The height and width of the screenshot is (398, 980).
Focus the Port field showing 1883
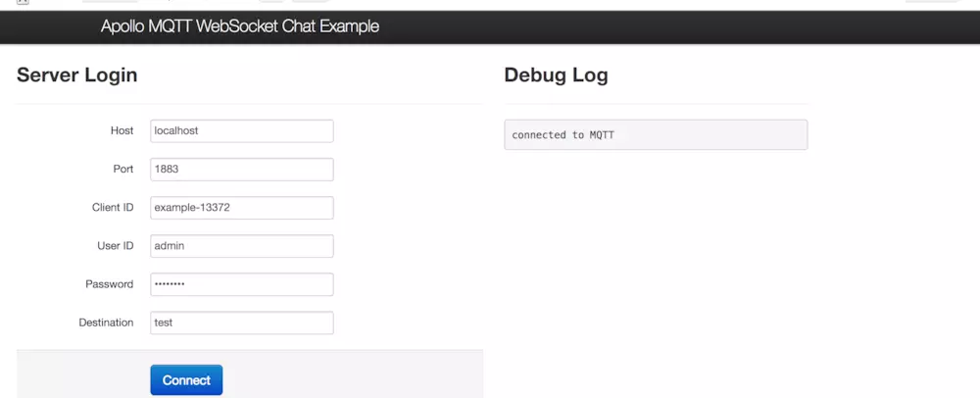pyautogui.click(x=242, y=170)
